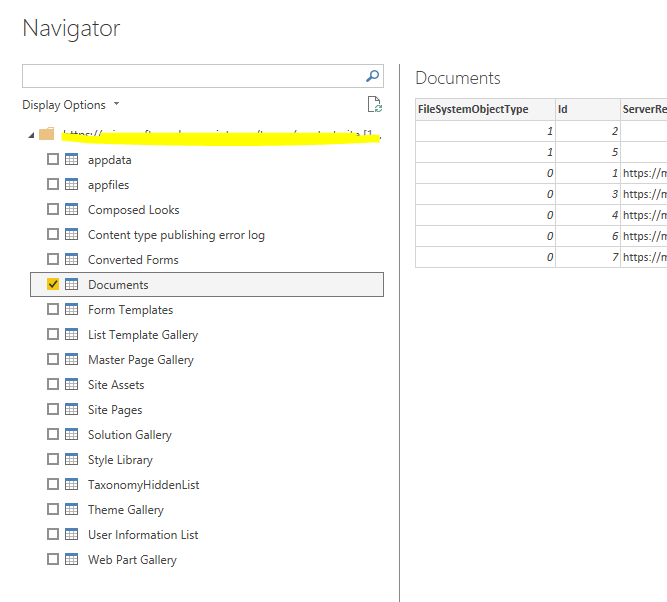Click the Theme Gallery table icon
Viewport: 667px width, 602px height.
71,509
